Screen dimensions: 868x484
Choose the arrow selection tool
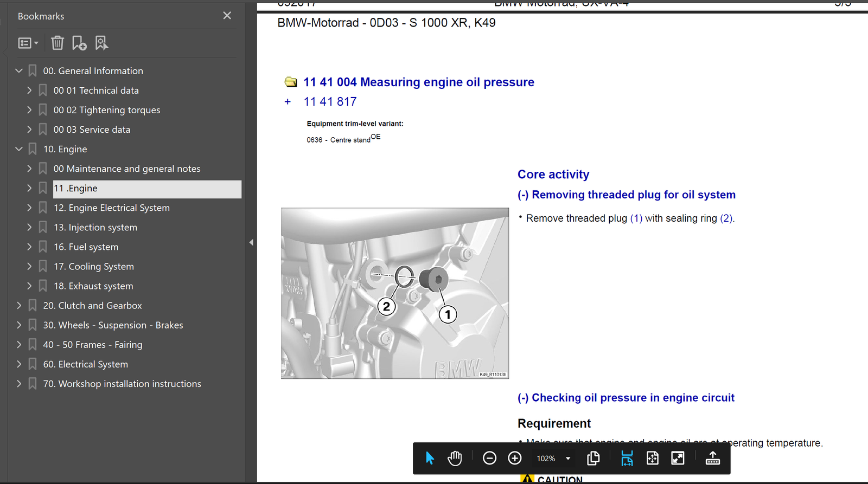point(430,459)
